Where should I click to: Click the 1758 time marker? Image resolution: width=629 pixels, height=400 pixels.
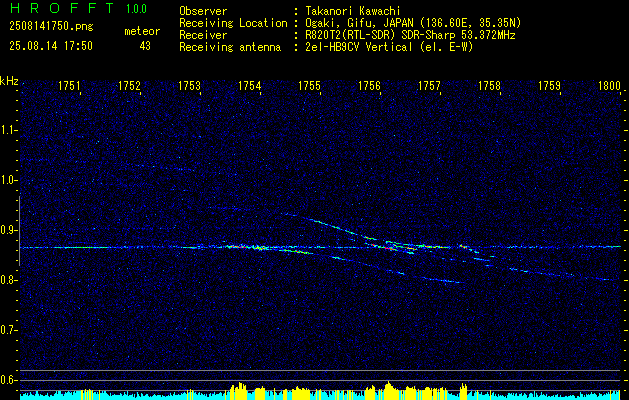(x=489, y=86)
